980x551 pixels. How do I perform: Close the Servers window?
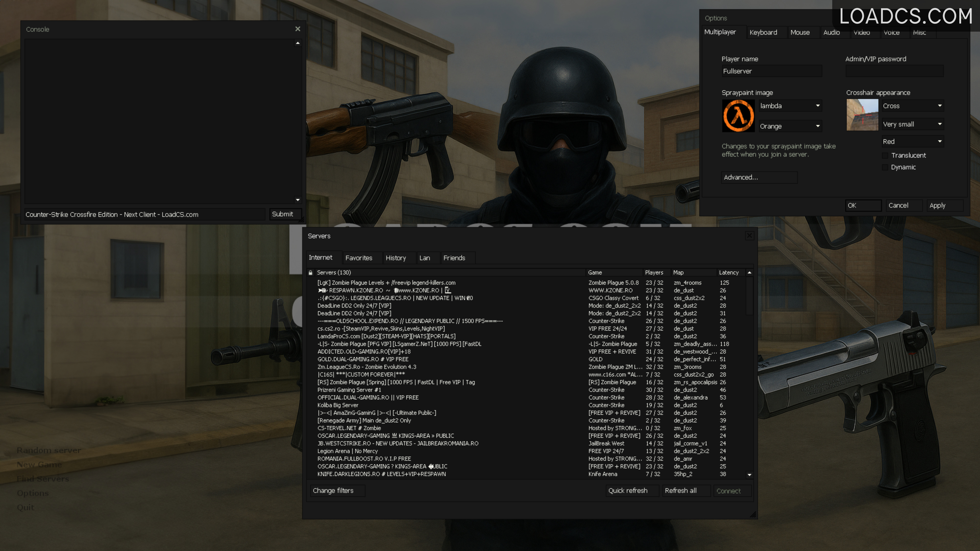point(749,236)
